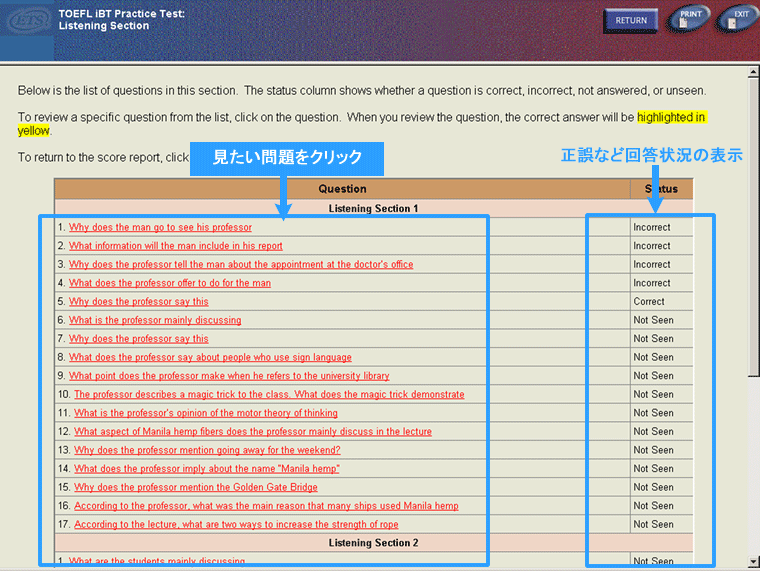760x571 pixels.
Task: Open question 'What information will the man include in his report'
Action: [x=175, y=246]
